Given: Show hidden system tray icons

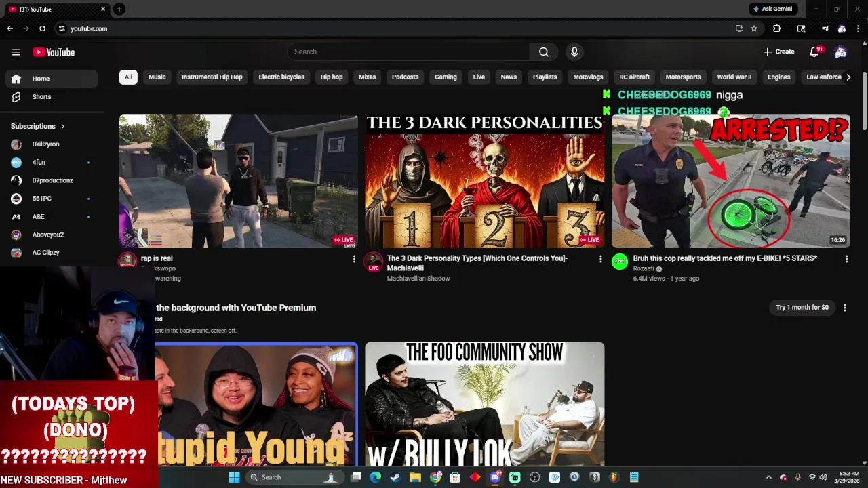Looking at the screenshot, I should point(768,477).
